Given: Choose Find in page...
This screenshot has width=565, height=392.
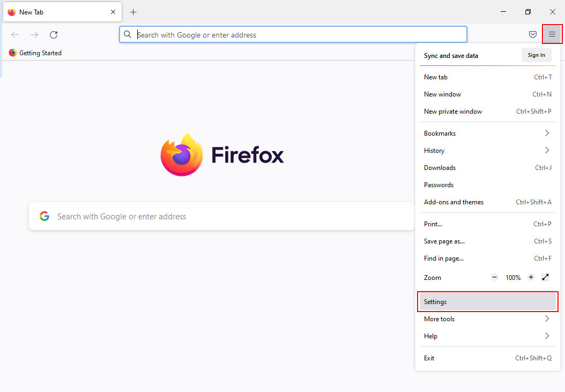Looking at the screenshot, I should (487, 258).
